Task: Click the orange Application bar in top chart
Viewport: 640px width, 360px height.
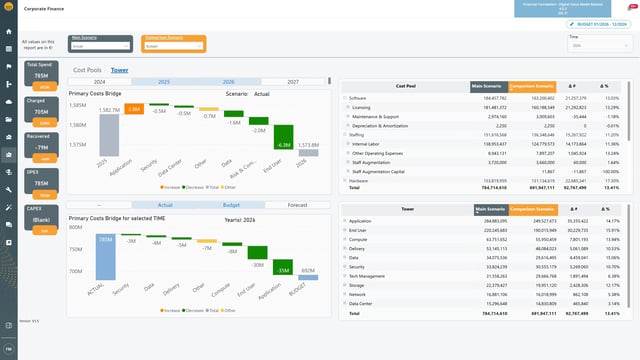Action: [x=134, y=109]
